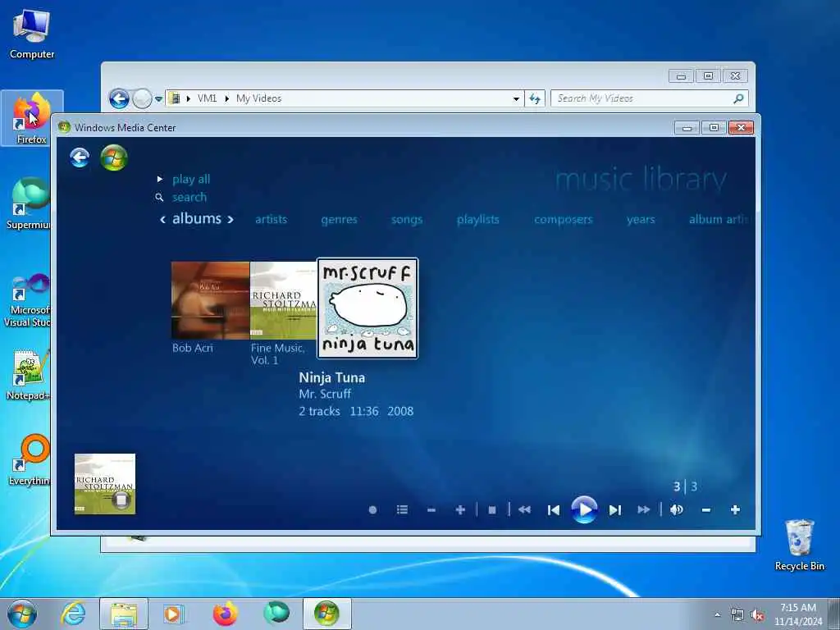This screenshot has width=840, height=630.
Task: Go back using Media Center back arrow
Action: [x=80, y=157]
